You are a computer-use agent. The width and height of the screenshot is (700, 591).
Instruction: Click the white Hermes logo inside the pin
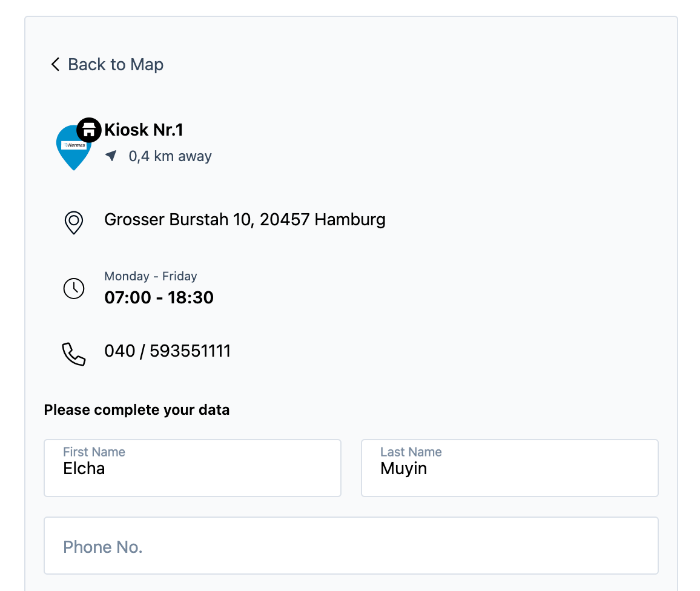click(74, 145)
